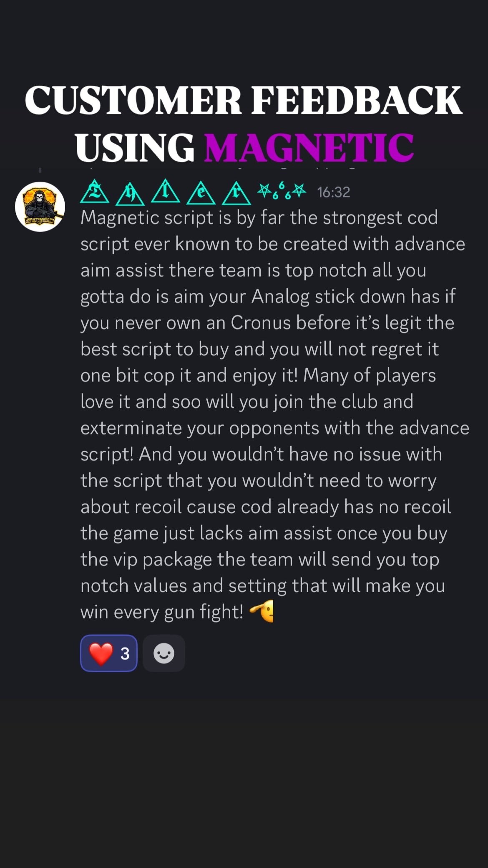This screenshot has height=868, width=488.
Task: Tap the word Cronus in the message
Action: click(x=261, y=323)
